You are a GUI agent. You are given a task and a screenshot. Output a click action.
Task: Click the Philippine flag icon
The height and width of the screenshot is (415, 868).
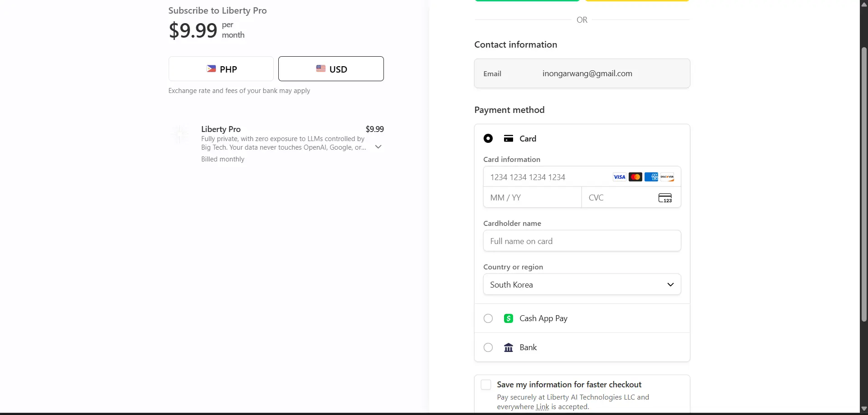pyautogui.click(x=211, y=69)
